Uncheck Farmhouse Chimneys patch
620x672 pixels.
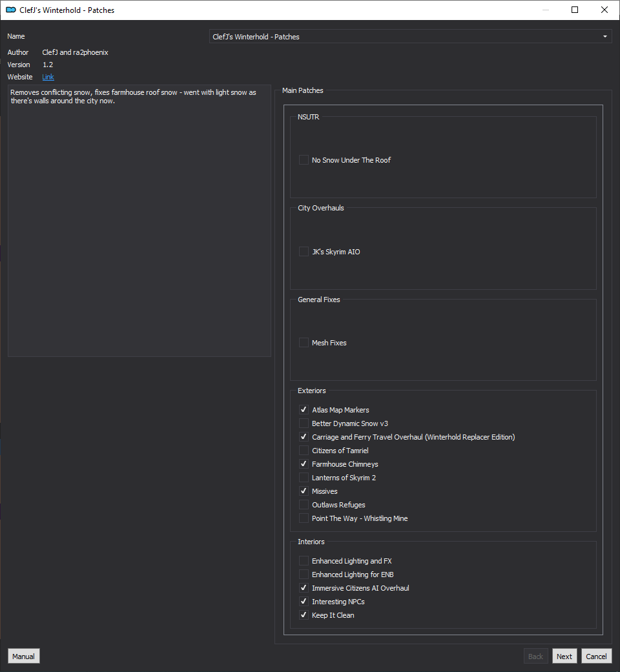point(304,463)
